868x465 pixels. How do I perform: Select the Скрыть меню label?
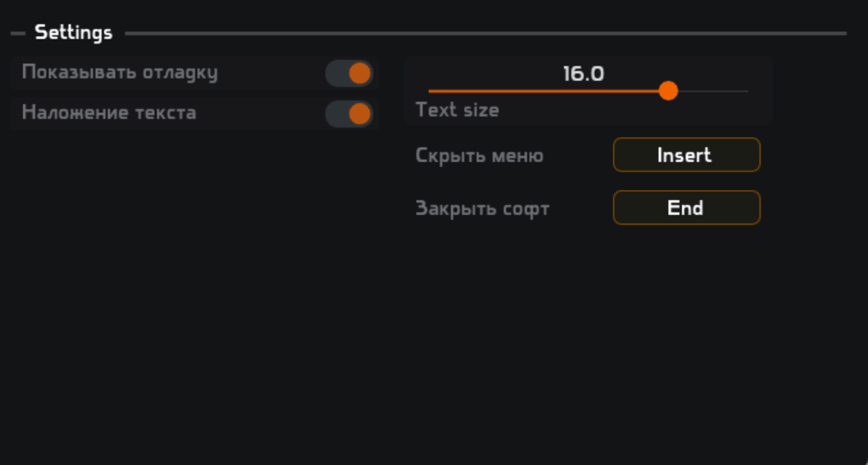coord(479,156)
